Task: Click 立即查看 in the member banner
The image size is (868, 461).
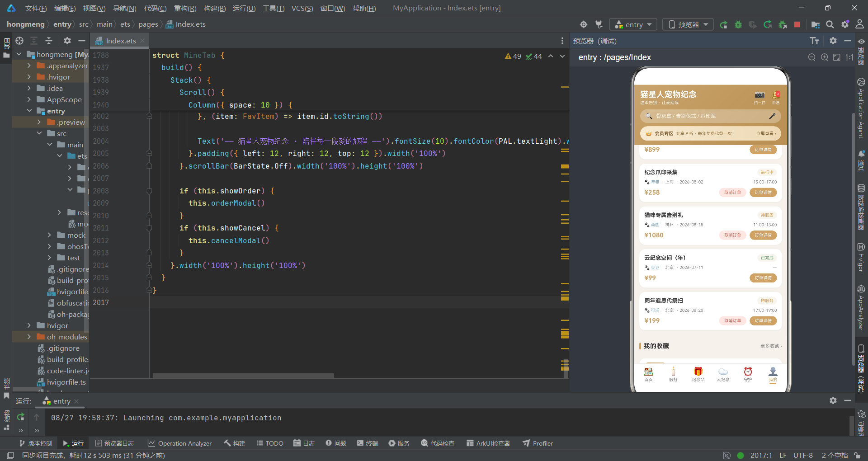Action: 766,134
